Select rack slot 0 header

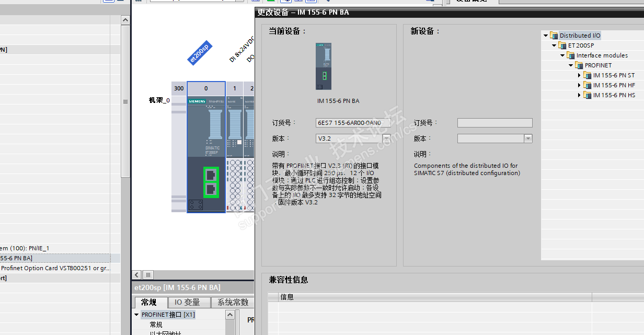(x=206, y=88)
